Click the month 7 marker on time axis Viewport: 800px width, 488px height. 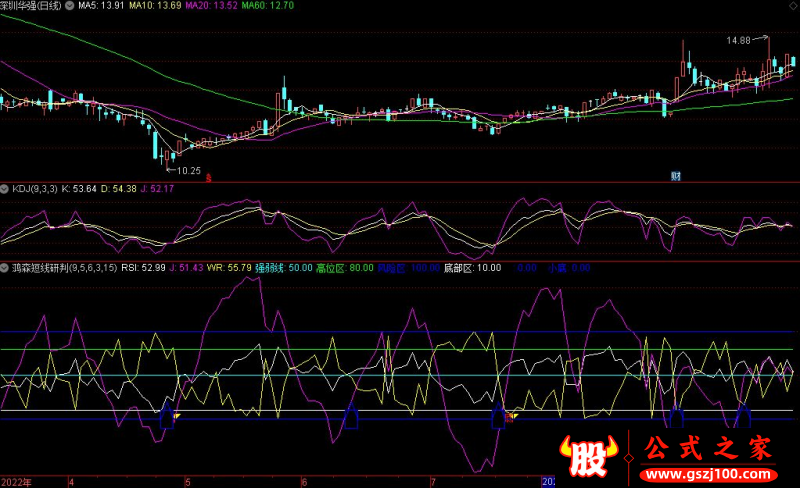(432, 481)
